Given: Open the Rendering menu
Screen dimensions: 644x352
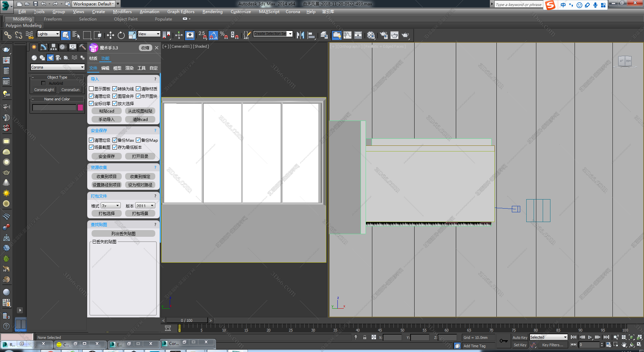Looking at the screenshot, I should [212, 11].
